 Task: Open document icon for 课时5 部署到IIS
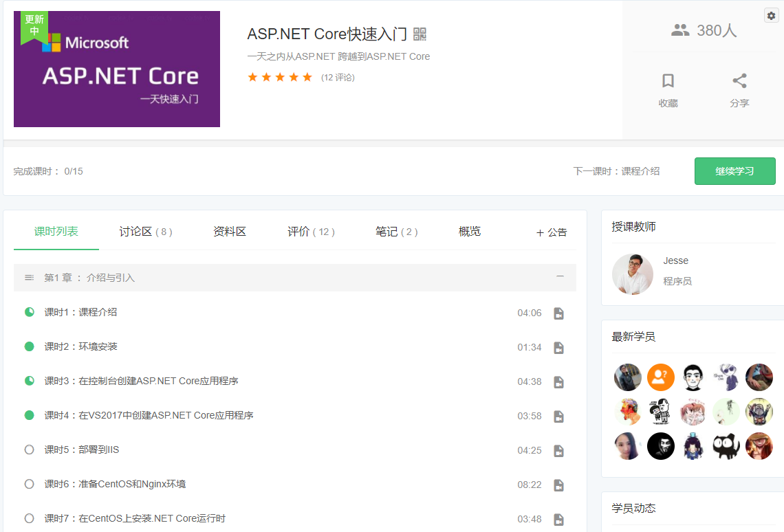[559, 451]
